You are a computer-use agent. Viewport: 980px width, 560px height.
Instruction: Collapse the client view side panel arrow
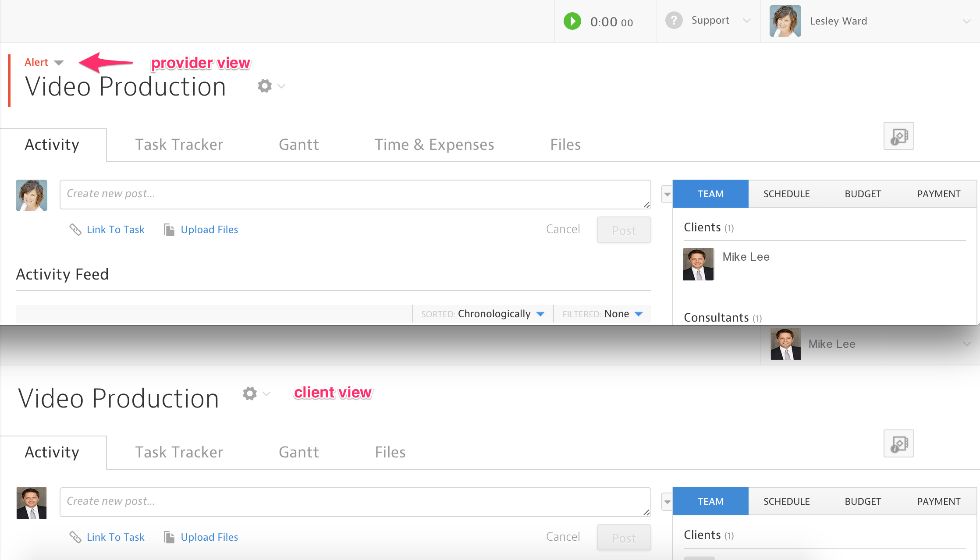pos(667,502)
